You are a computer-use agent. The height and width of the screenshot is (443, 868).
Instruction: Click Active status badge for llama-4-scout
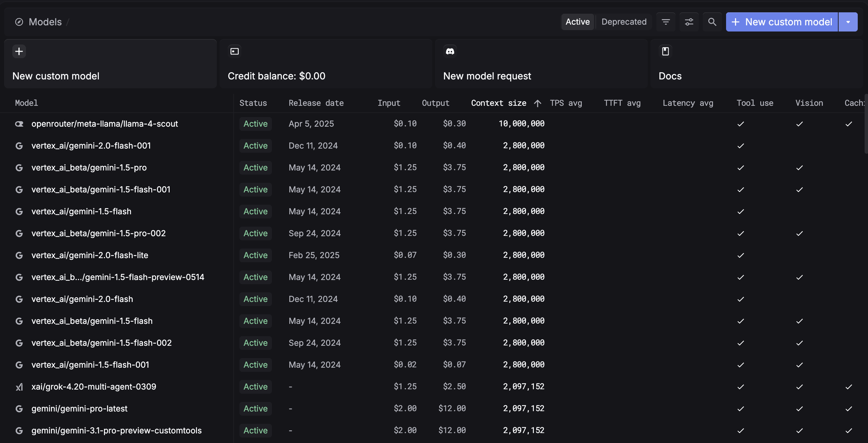[255, 124]
